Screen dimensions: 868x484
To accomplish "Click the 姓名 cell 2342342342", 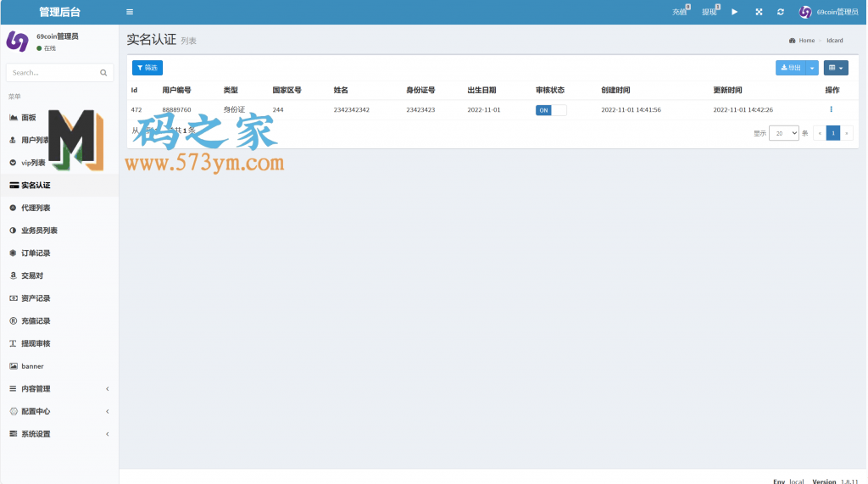I will point(352,109).
